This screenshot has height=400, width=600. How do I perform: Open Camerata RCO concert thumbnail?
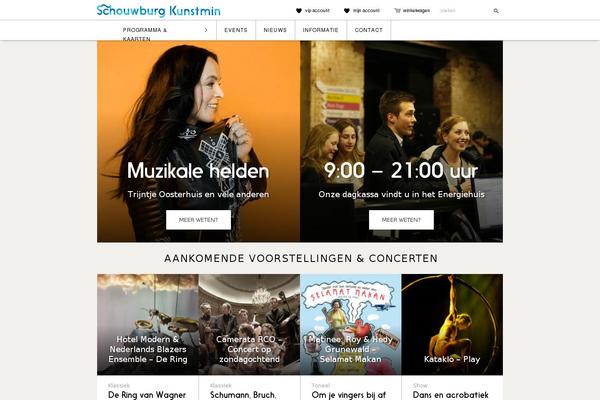[x=249, y=324]
